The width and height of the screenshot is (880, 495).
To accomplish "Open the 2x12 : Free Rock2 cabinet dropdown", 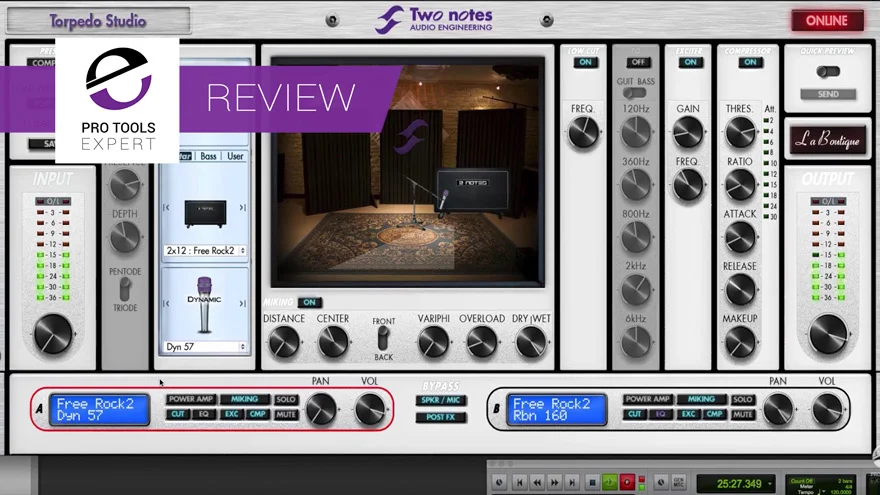I will pyautogui.click(x=205, y=251).
